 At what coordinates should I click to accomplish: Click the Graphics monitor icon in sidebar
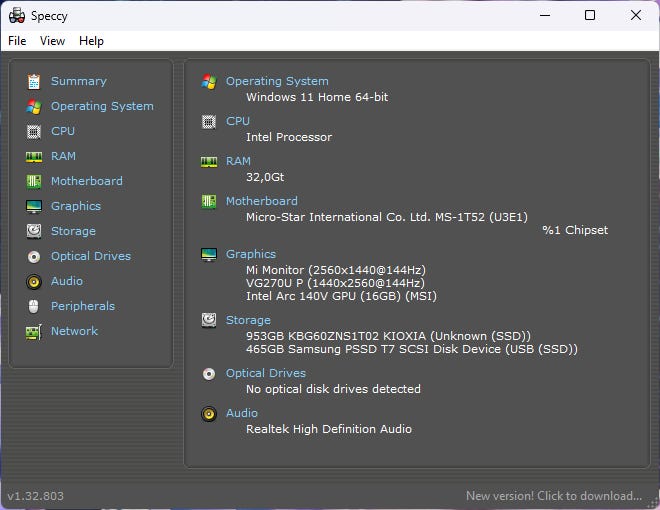34,207
